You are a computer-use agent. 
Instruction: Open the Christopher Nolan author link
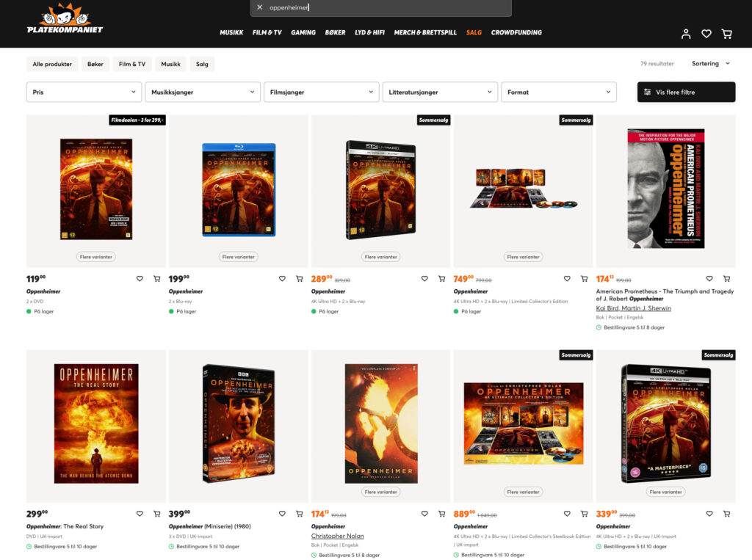337,536
